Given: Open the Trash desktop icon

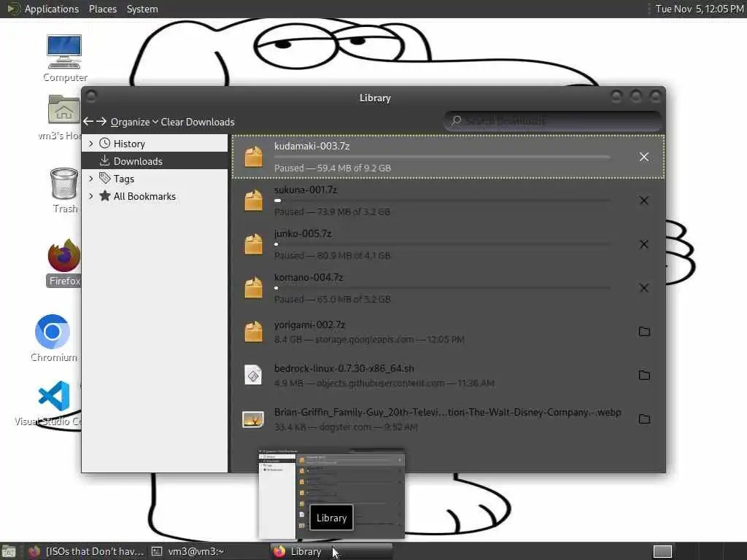Looking at the screenshot, I should click(64, 190).
